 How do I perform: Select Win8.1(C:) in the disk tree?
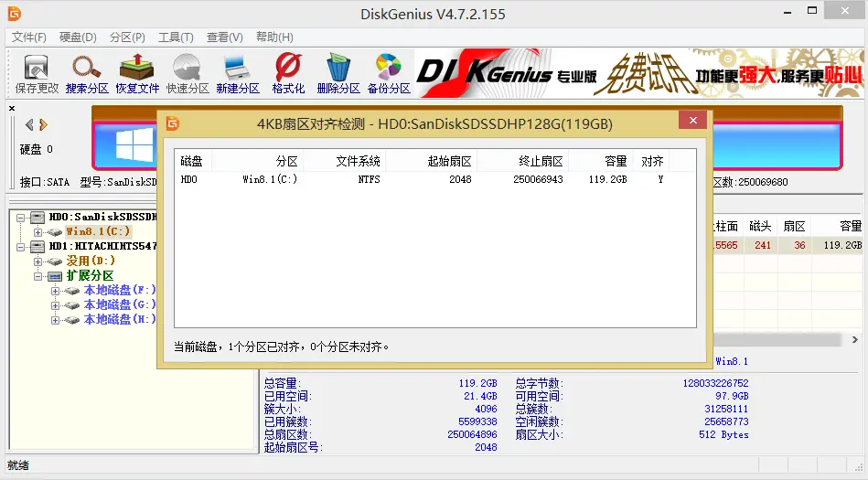coord(98,231)
